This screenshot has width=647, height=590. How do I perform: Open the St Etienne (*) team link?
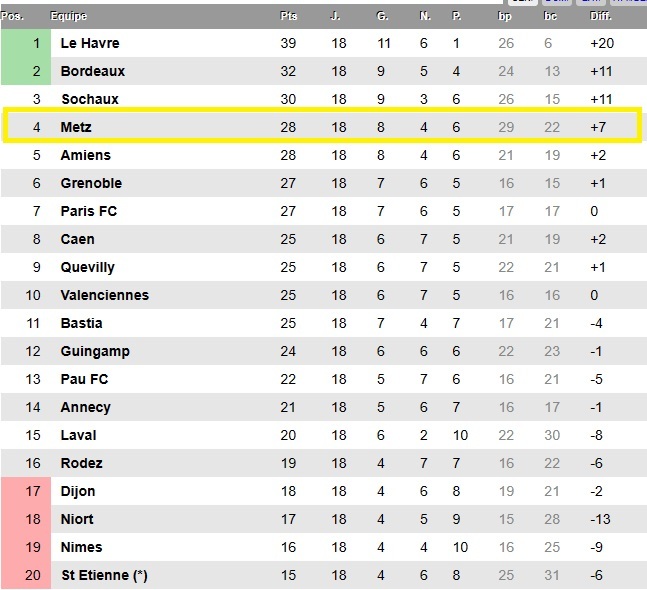pyautogui.click(x=105, y=575)
